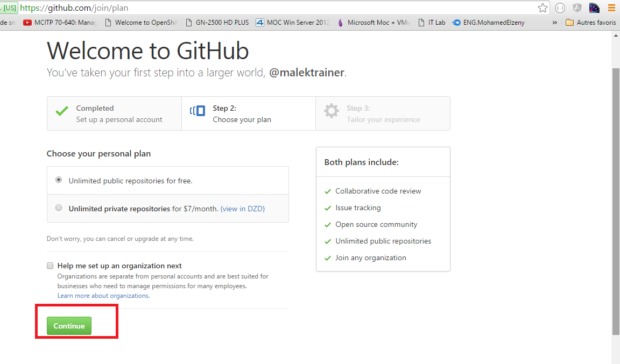Click the view in DZD link
Image resolution: width=620 pixels, height=364 pixels.
[242, 209]
